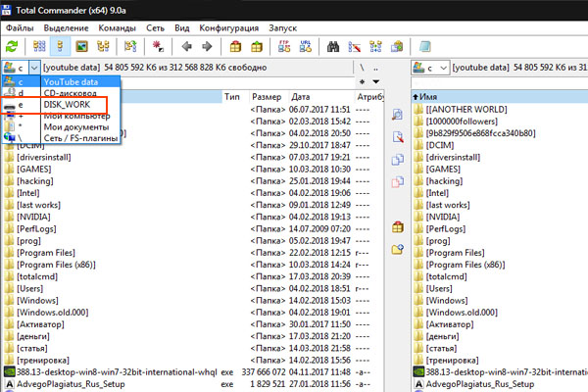Click the new folder icon in the middle bar
The width and height of the screenshot is (588, 392).
click(398, 250)
